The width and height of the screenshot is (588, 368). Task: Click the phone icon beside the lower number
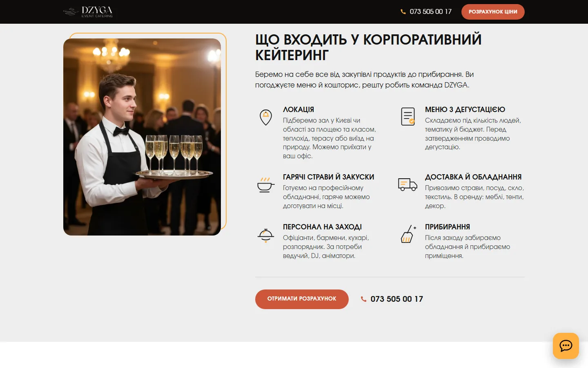click(363, 299)
